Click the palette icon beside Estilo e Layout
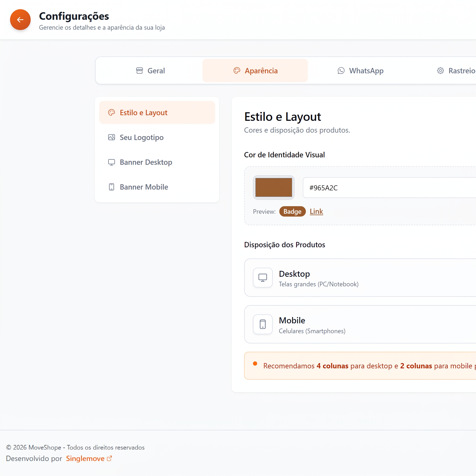 pyautogui.click(x=112, y=112)
